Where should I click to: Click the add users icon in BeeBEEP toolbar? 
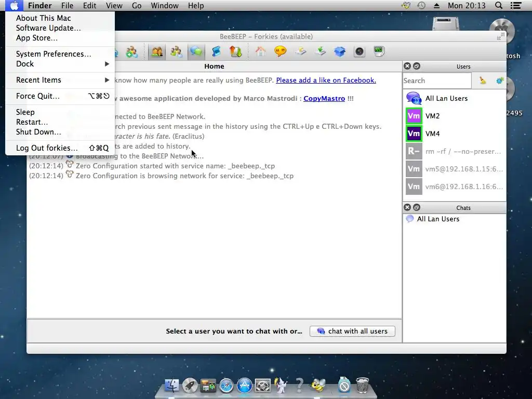[x=131, y=52]
